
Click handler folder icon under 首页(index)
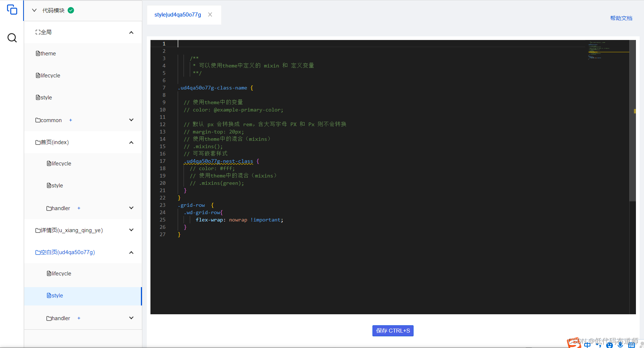click(49, 208)
